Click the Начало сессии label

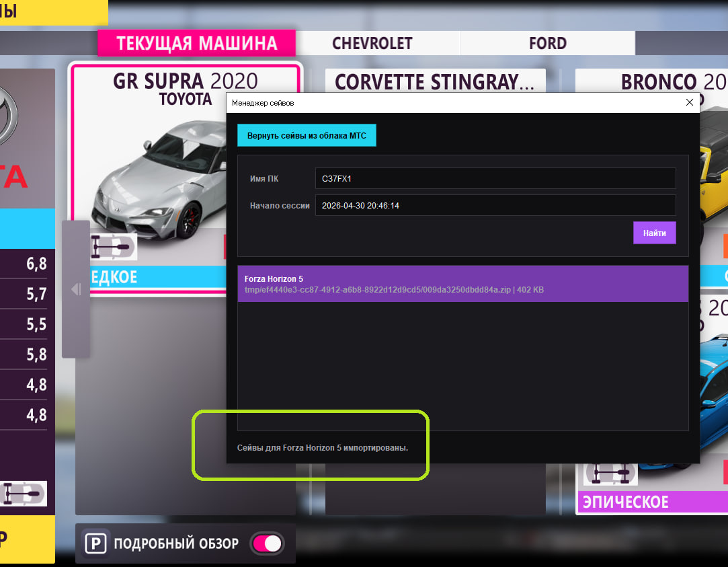[280, 205]
